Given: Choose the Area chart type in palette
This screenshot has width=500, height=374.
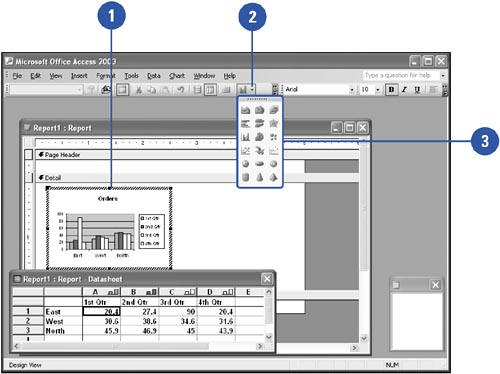Looking at the screenshot, I should tap(246, 110).
